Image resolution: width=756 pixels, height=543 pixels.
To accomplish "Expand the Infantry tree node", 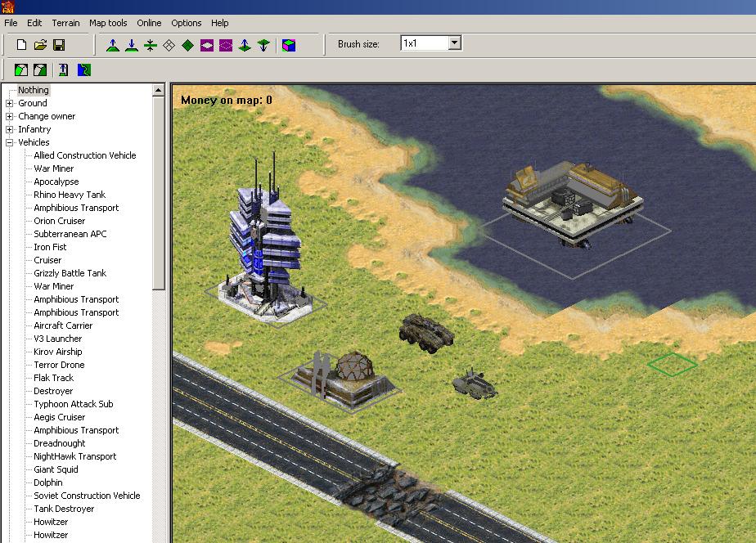I will point(9,129).
